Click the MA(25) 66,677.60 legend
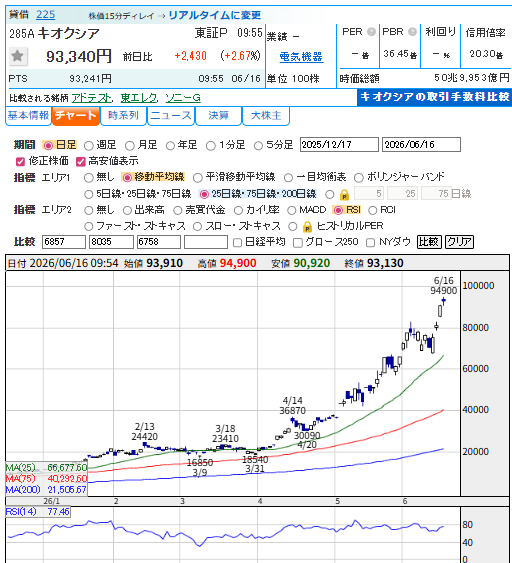512x563 pixels. click(x=46, y=468)
